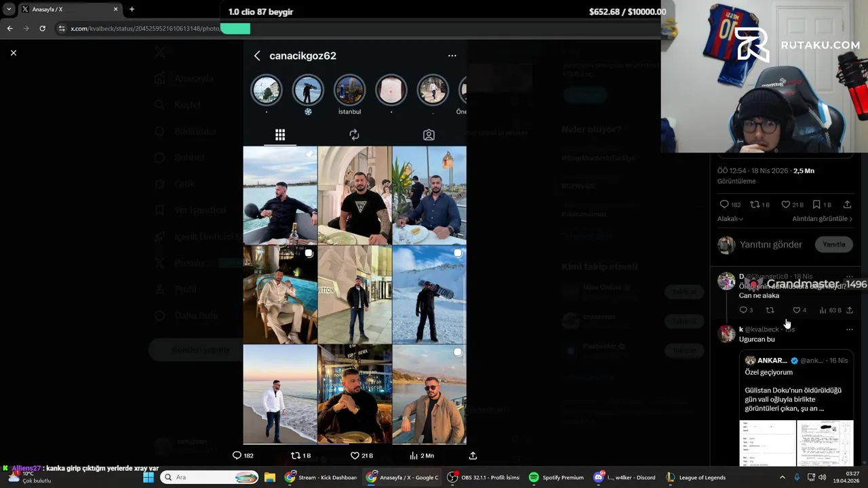
Task: Switch to Stream - Kick Dashboard window
Action: 321,477
